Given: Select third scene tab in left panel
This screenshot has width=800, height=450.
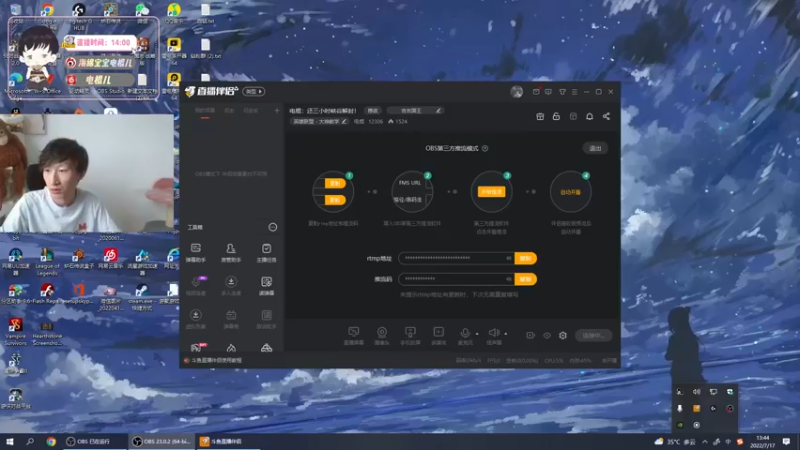Looking at the screenshot, I should click(251, 110).
